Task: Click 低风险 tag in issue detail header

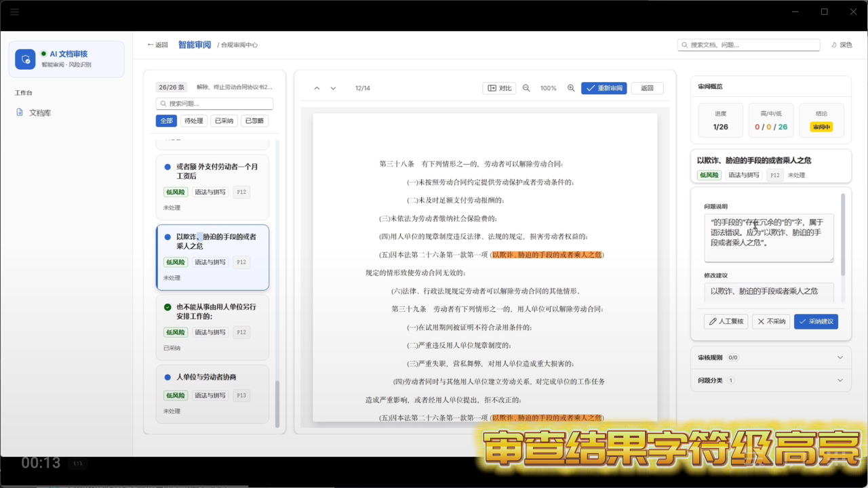Action: pyautogui.click(x=709, y=175)
